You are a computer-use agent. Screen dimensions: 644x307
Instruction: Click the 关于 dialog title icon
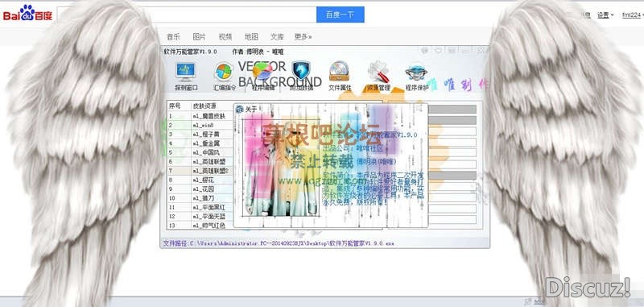[x=239, y=110]
